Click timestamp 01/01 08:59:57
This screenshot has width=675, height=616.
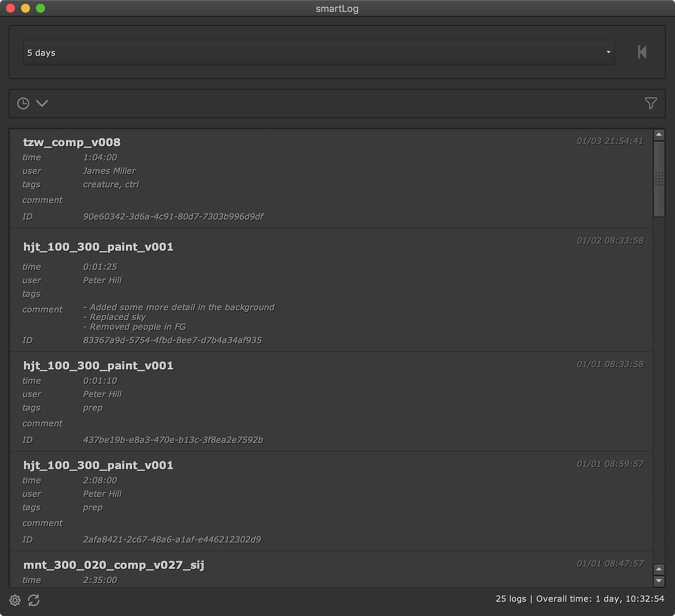(610, 464)
